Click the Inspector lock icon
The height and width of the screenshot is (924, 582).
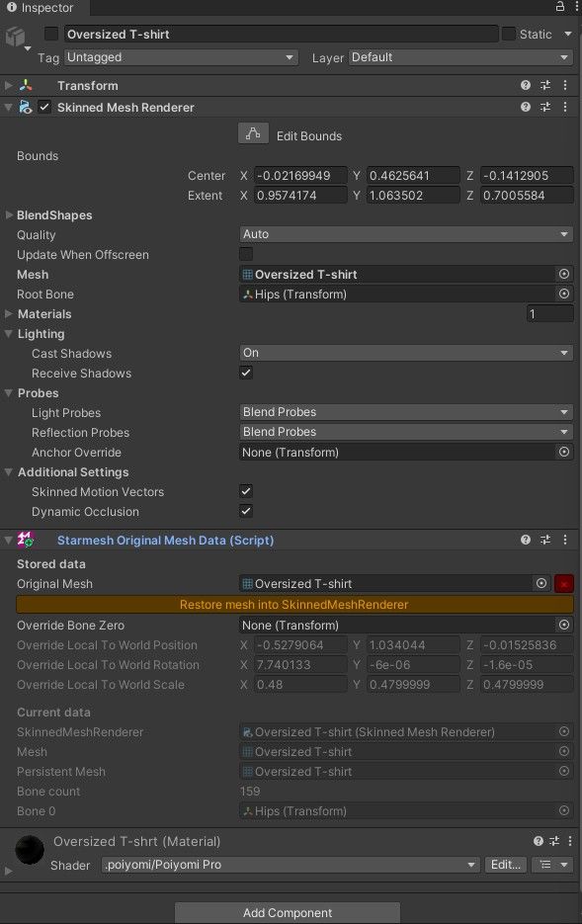[x=559, y=7]
